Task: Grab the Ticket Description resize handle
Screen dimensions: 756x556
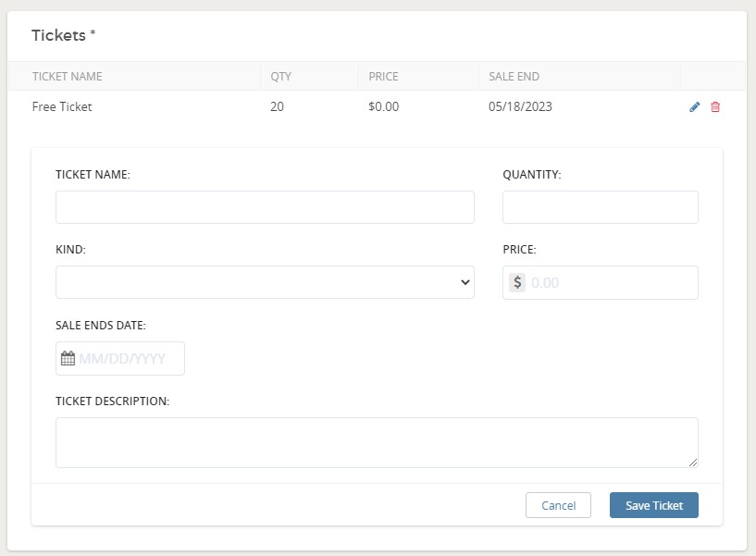Action: tap(692, 462)
